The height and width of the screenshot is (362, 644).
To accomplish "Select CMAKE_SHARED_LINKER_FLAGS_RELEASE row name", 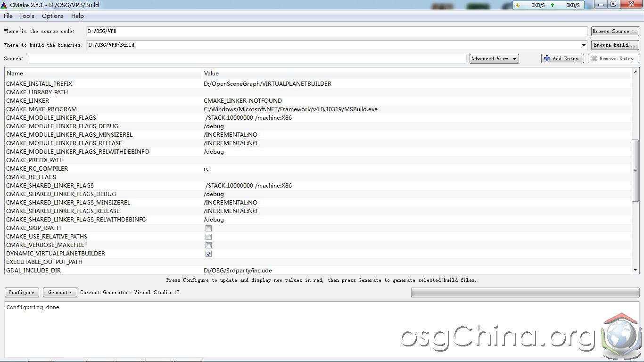I will tap(63, 211).
